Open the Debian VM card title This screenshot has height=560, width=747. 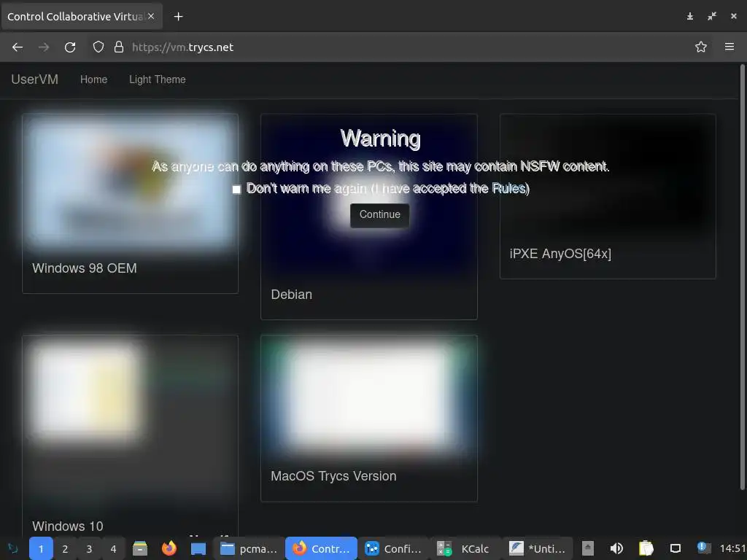pyautogui.click(x=292, y=295)
